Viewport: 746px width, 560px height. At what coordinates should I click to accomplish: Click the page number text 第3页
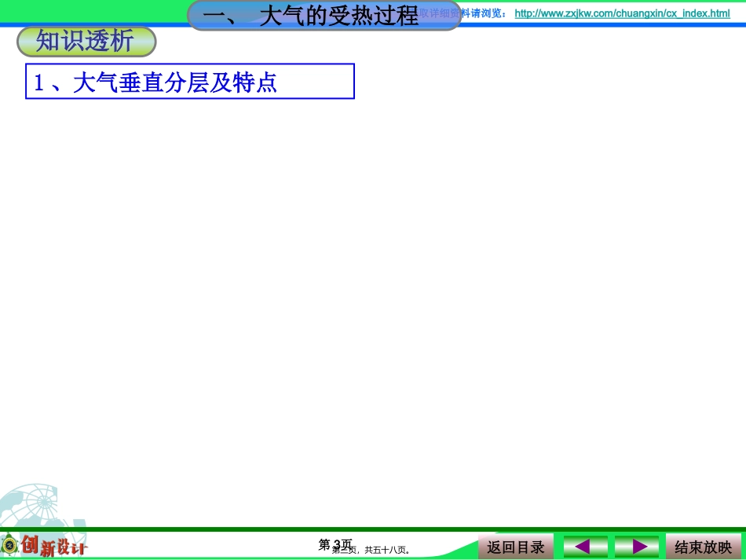(335, 544)
